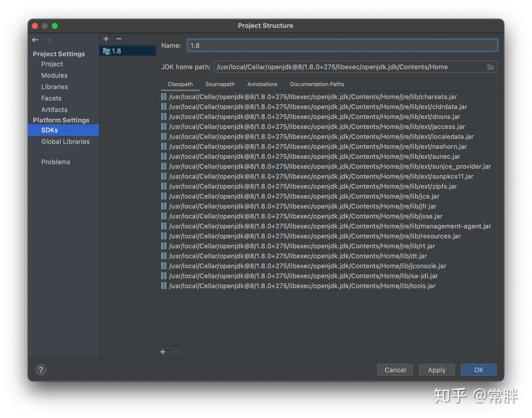The width and height of the screenshot is (532, 418).
Task: Select the tools.jar classpath entry
Action: pyautogui.click(x=302, y=285)
